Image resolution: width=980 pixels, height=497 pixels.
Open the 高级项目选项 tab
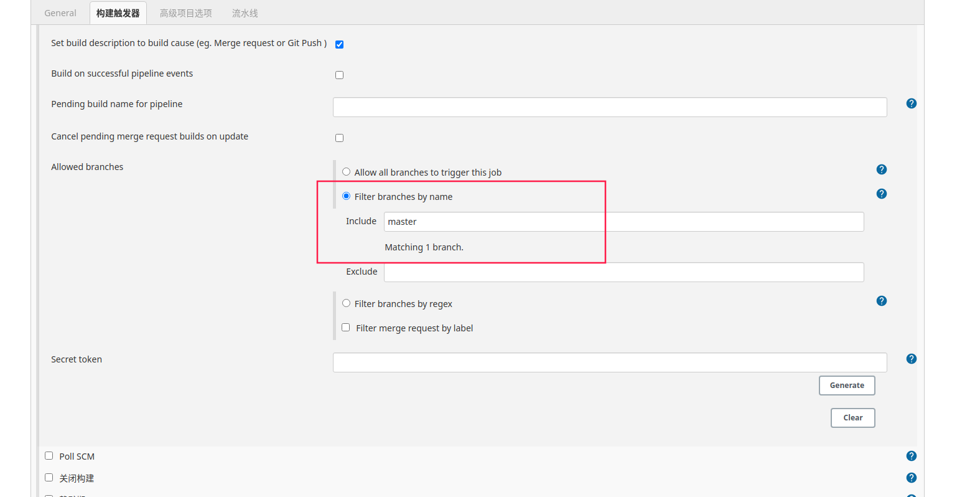tap(185, 13)
